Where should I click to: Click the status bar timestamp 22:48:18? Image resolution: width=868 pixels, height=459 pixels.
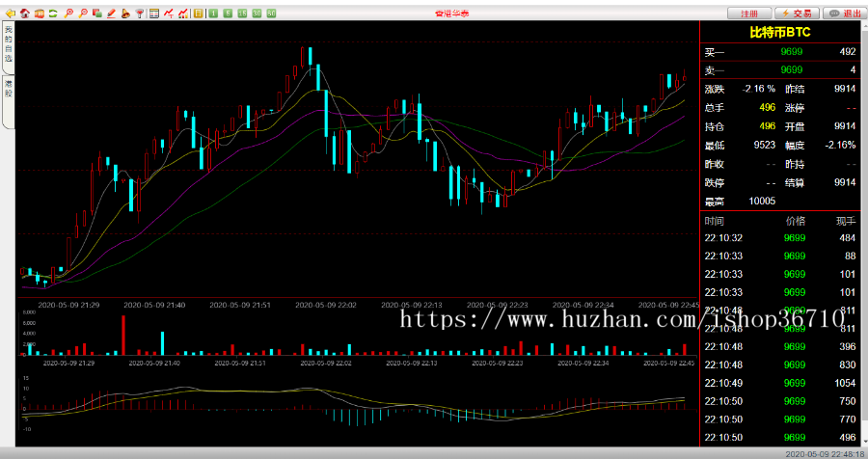pos(824,453)
